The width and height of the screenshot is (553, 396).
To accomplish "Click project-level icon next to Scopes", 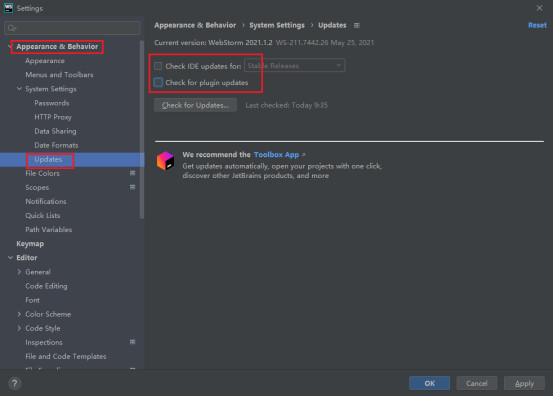I will pyautogui.click(x=133, y=187).
